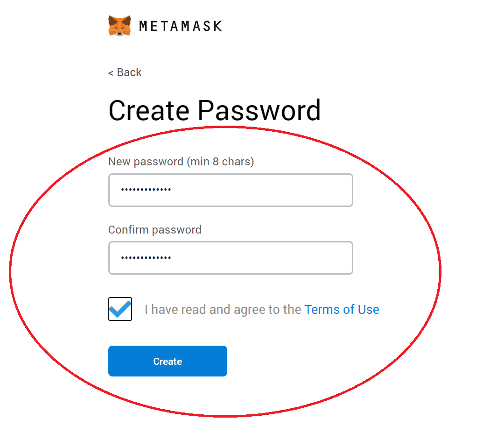Click the blue checkmark icon
Viewport: 504px width, 426px height.
pyautogui.click(x=120, y=309)
